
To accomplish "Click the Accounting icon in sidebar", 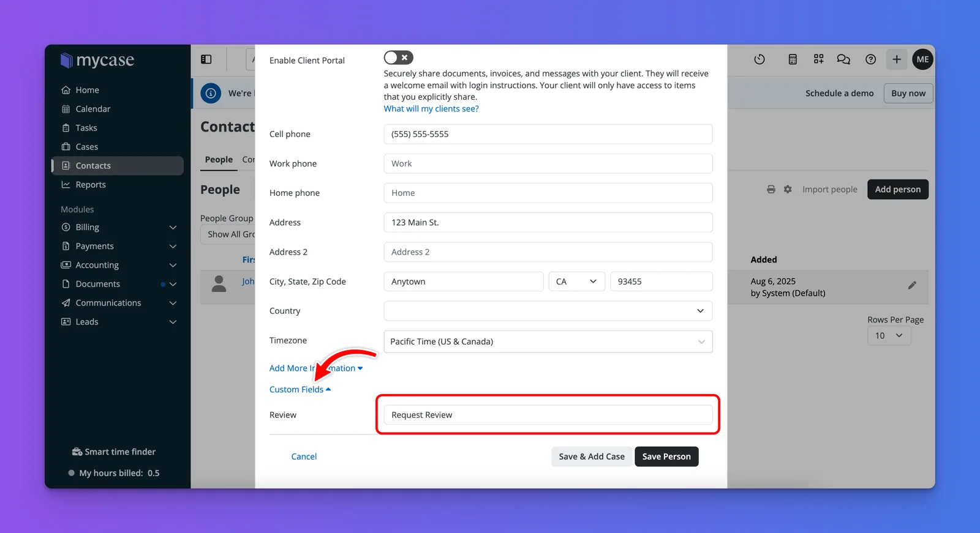I will 66,265.
